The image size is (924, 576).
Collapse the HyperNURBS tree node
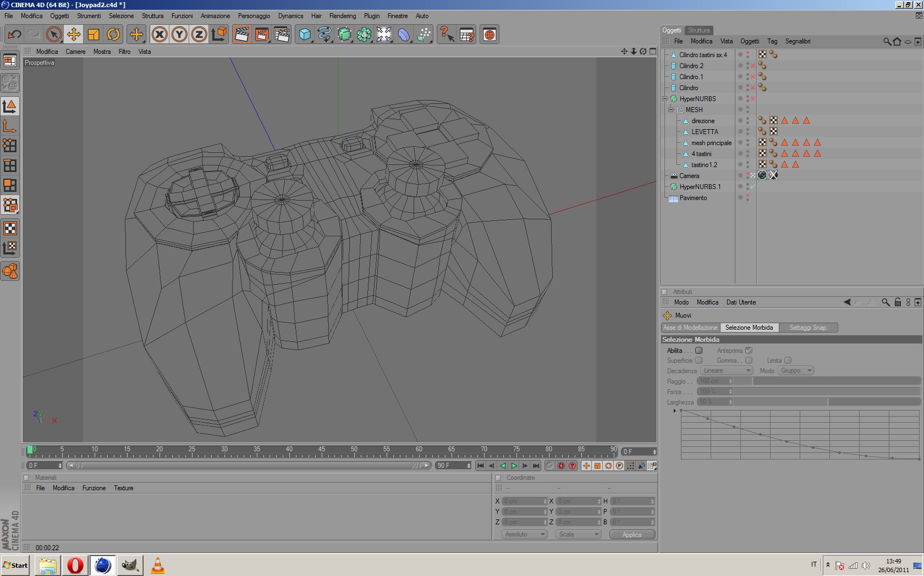click(664, 99)
